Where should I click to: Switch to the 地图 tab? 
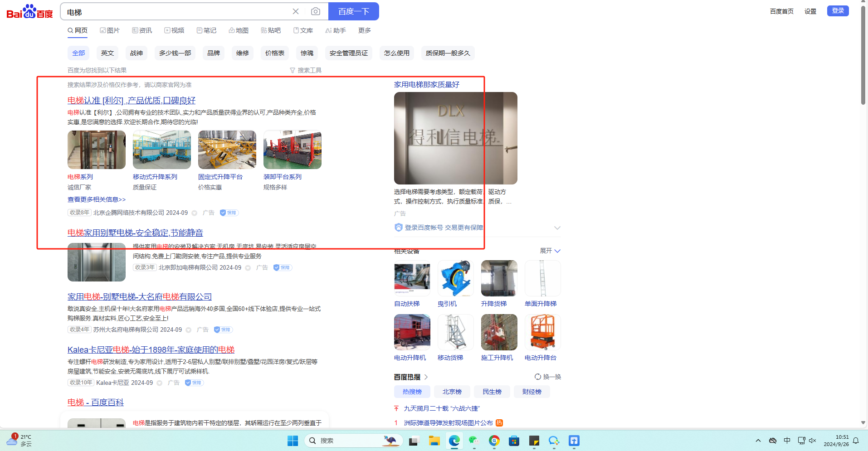[x=239, y=30]
